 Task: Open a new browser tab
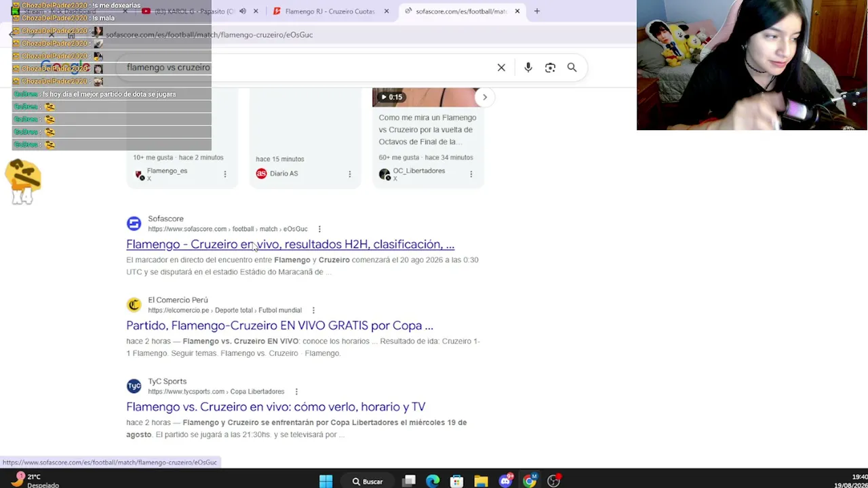[x=536, y=12]
